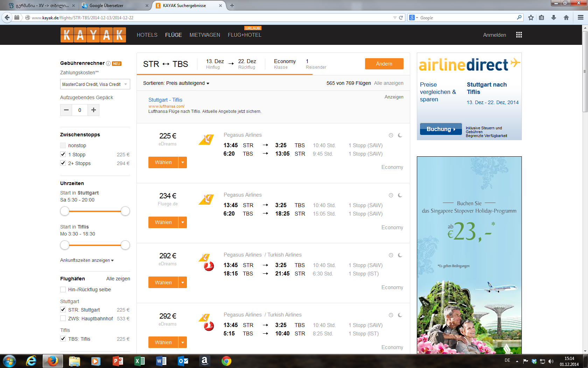The width and height of the screenshot is (588, 368).
Task: Open the apps grid menu icon
Action: click(519, 35)
